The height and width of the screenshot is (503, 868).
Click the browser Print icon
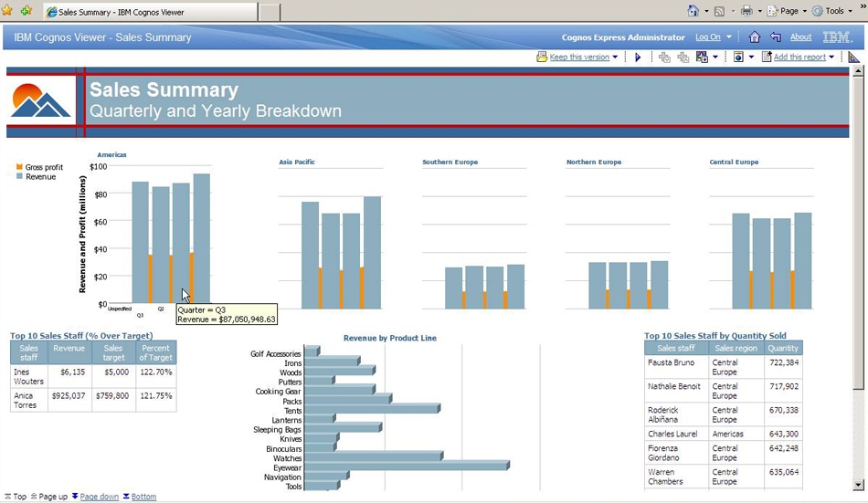[x=746, y=11]
